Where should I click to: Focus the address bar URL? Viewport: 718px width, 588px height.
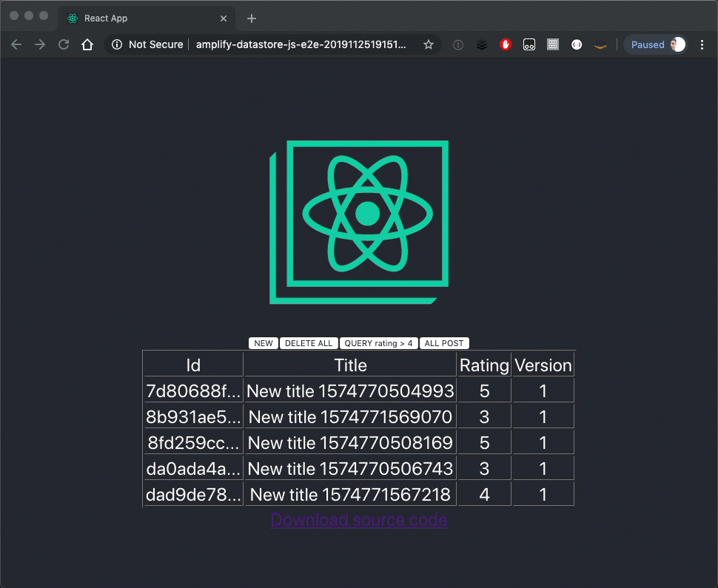301,44
